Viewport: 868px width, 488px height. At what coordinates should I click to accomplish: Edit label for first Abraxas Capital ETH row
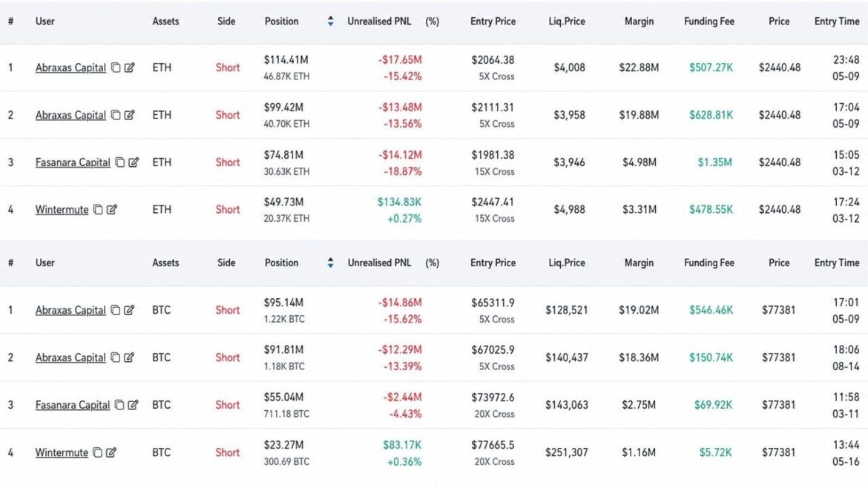pos(130,67)
